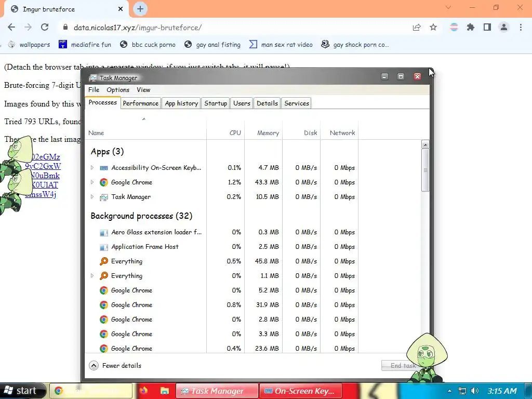Click the process list scroll-up arrow
This screenshot has height=399, width=532.
[x=425, y=144]
